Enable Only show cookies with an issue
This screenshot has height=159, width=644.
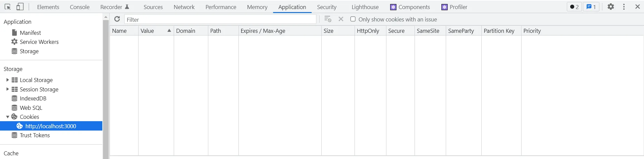(353, 19)
